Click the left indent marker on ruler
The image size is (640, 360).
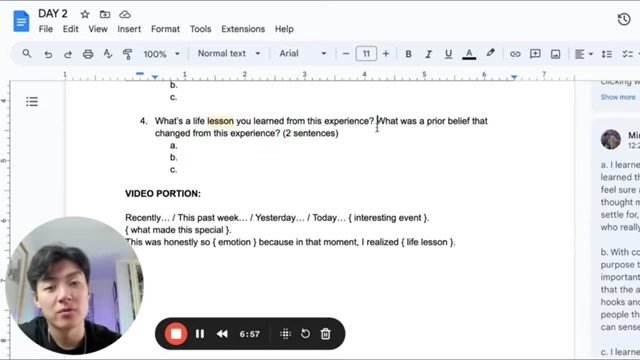155,77
